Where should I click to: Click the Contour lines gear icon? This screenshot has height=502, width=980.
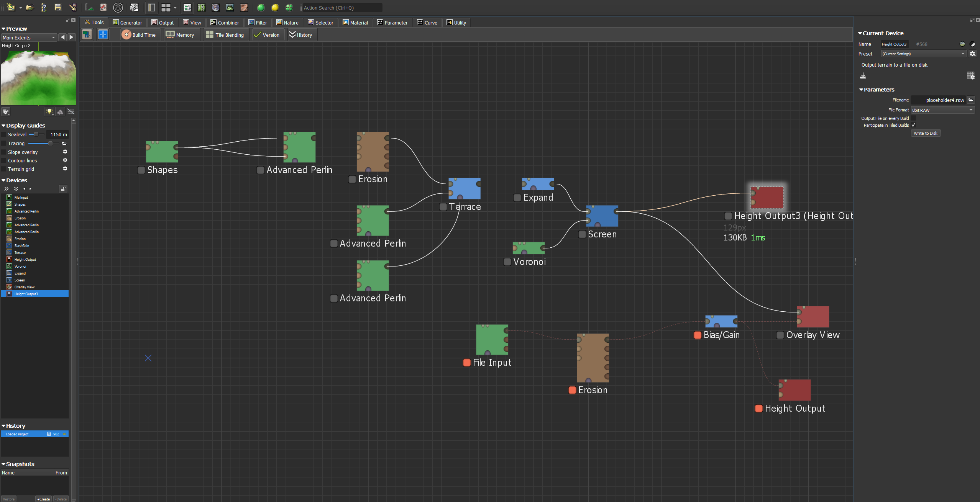(x=65, y=160)
